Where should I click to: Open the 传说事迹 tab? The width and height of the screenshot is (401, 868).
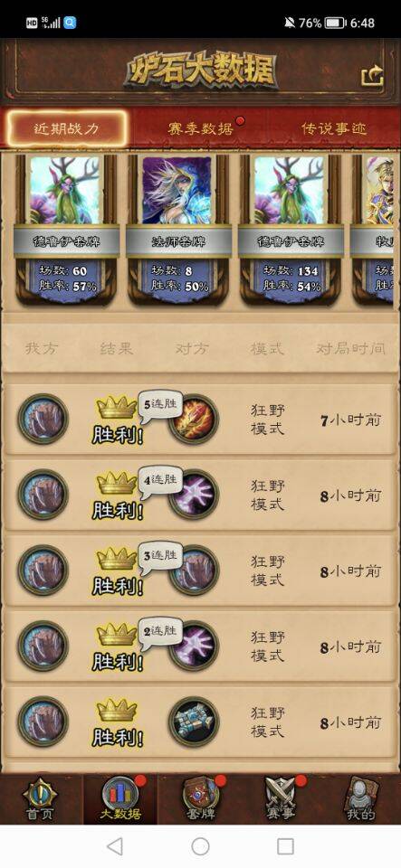pos(334,129)
